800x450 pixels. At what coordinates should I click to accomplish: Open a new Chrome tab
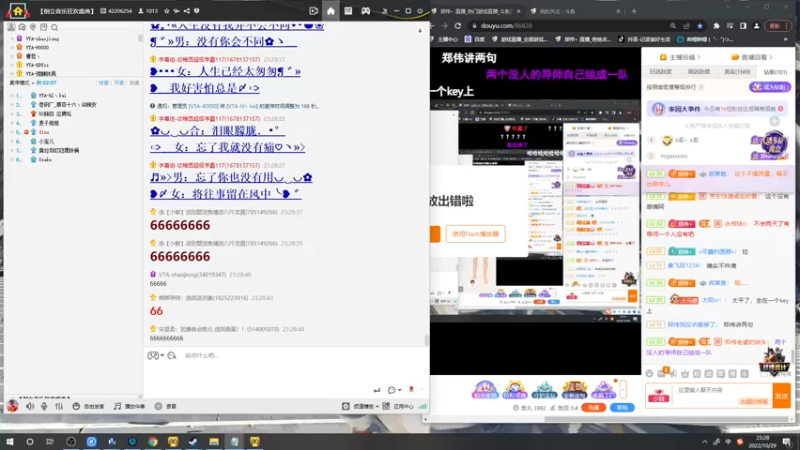[634, 11]
